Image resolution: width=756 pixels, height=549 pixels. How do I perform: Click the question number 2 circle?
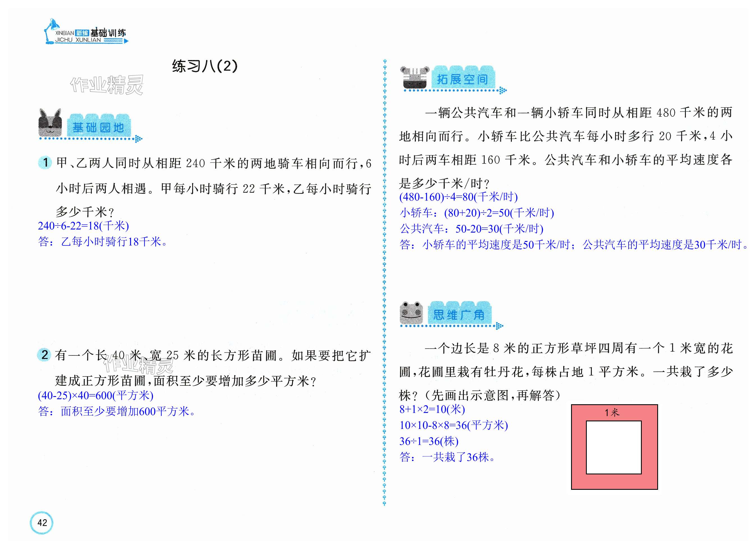tap(44, 355)
